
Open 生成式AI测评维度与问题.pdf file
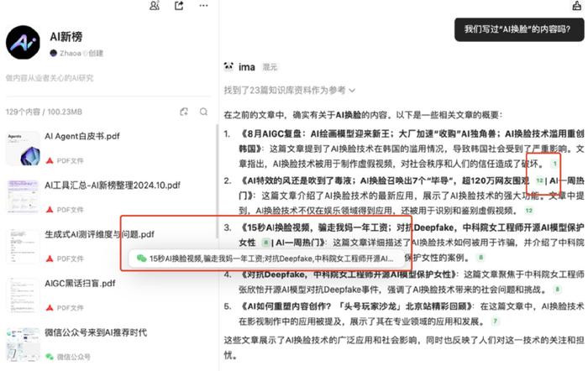(x=99, y=234)
